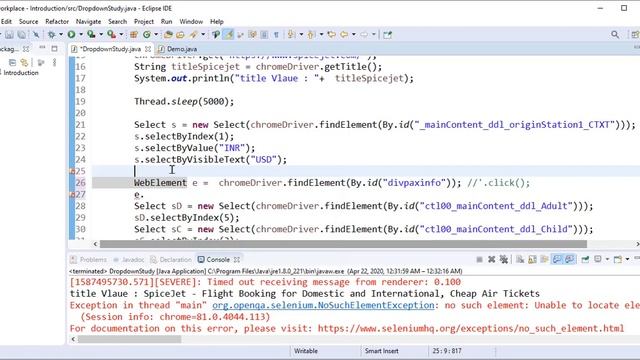Image resolution: width=640 pixels, height=360 pixels.
Task: Open the Next Annotation dropdown arrow
Action: point(301,35)
